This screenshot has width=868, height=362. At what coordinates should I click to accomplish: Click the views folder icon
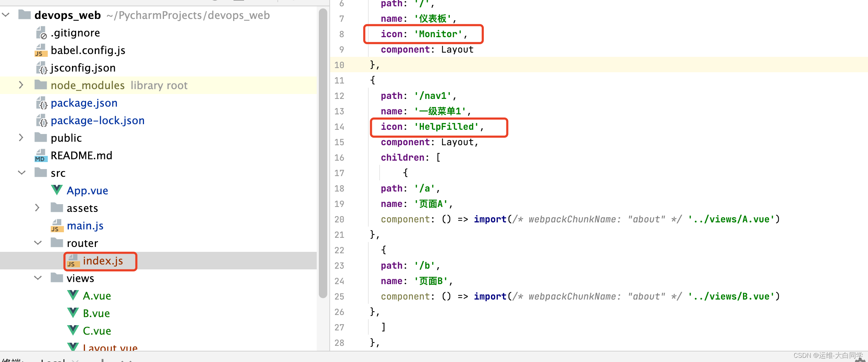click(x=57, y=278)
